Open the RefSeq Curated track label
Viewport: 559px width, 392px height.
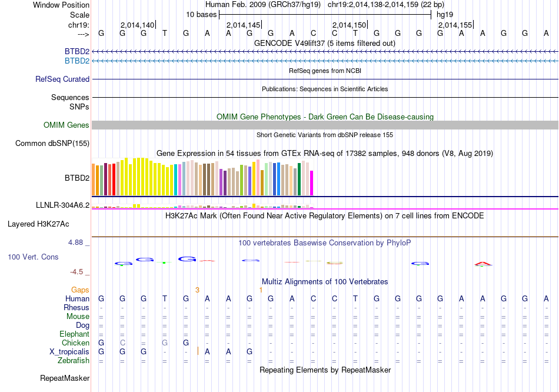tap(62, 79)
